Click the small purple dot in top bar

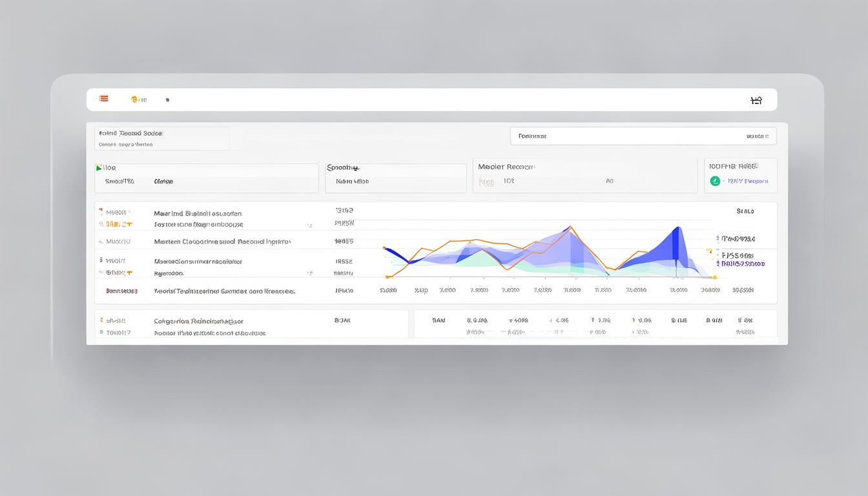click(x=167, y=99)
